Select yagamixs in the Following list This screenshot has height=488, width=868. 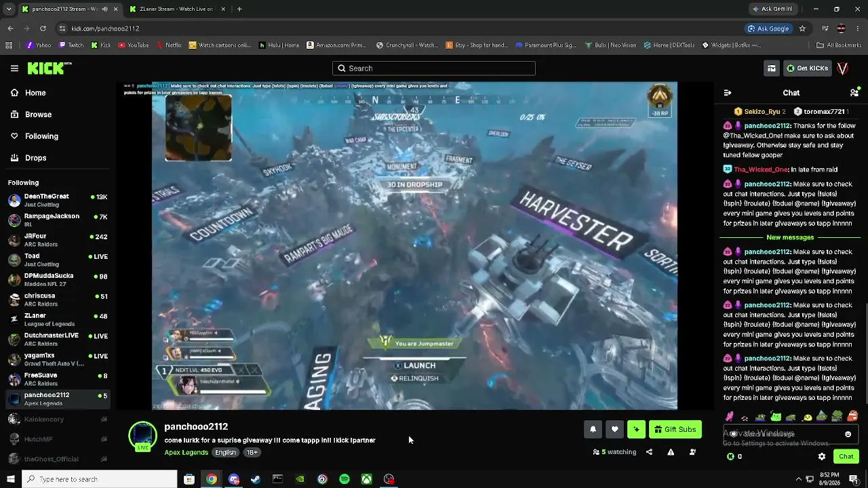click(58, 359)
